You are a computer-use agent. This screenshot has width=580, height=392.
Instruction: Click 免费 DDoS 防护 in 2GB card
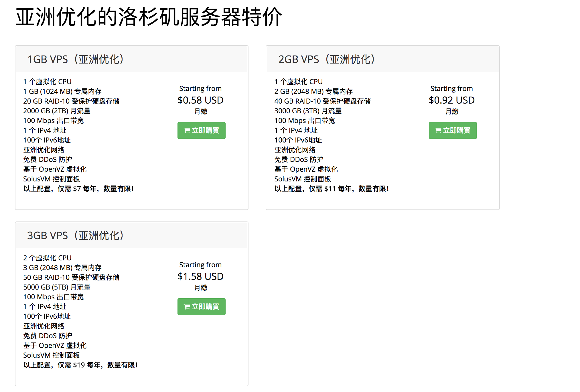pyautogui.click(x=299, y=160)
